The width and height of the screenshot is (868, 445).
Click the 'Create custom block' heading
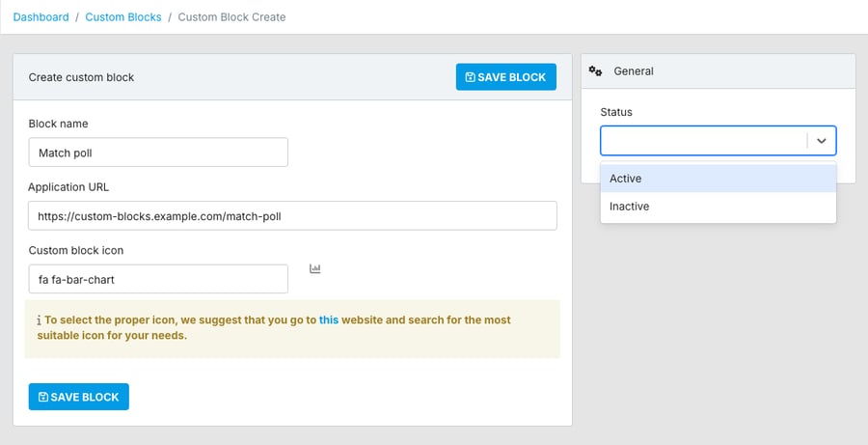coord(81,77)
